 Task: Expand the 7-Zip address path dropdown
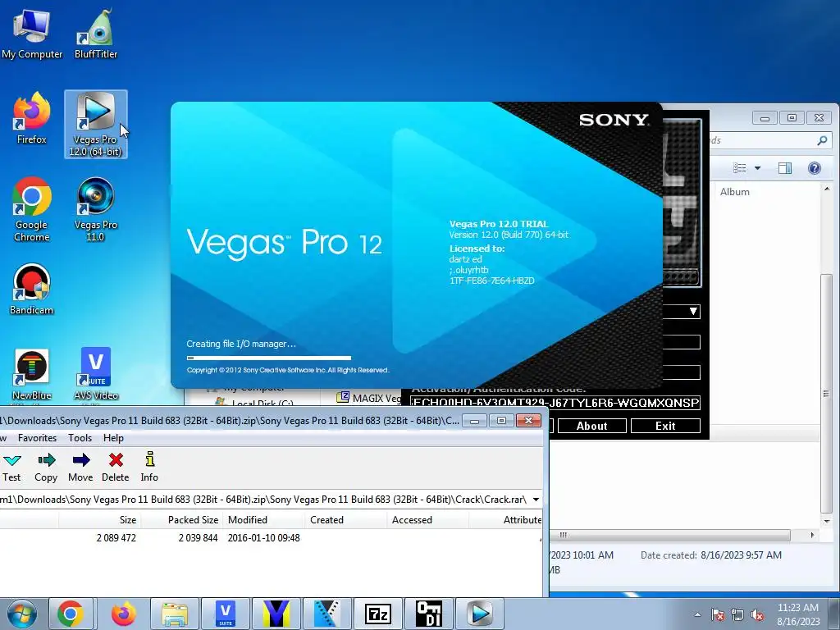point(535,500)
